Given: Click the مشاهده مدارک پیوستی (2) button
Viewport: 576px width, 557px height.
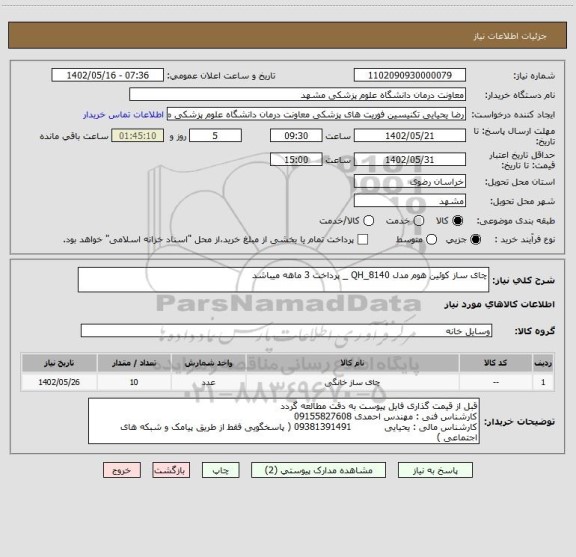Looking at the screenshot, I should (318, 470).
